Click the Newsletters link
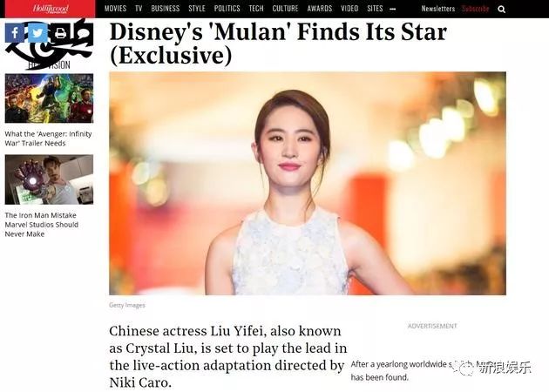This screenshot has height=392, width=549. click(x=438, y=9)
